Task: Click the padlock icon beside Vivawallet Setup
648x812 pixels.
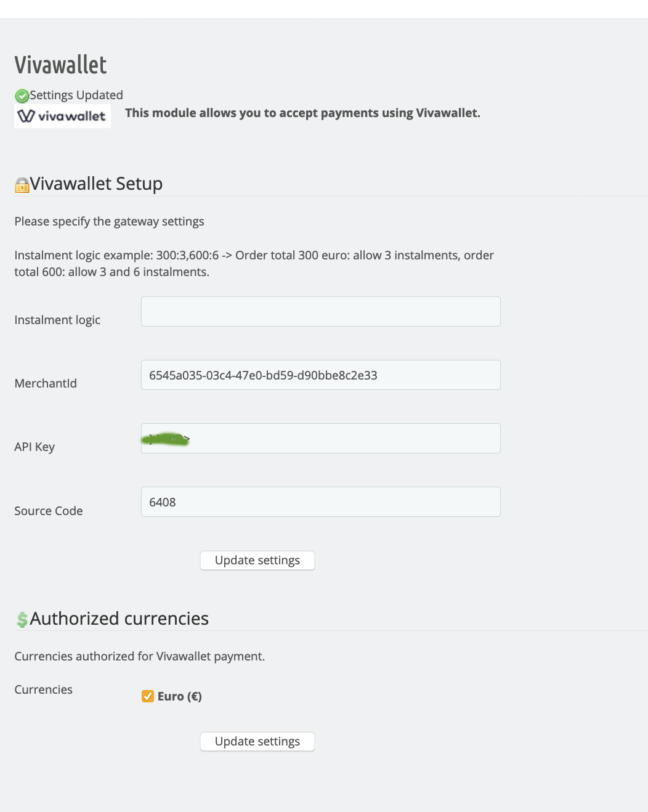Action: point(21,184)
